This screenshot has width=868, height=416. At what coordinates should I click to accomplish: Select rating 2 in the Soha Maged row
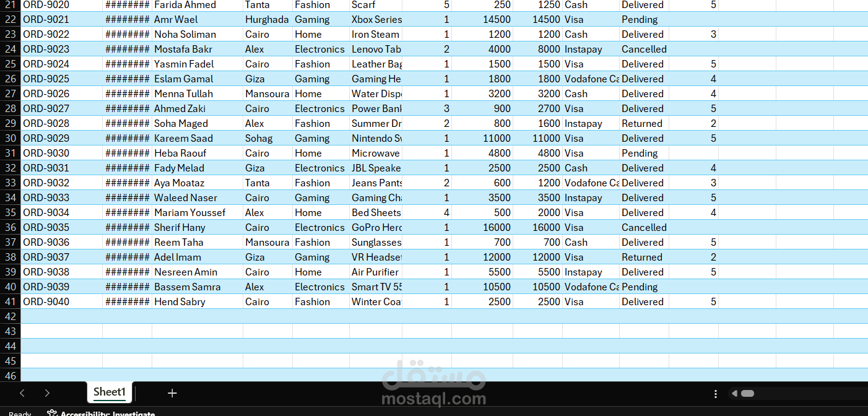coord(693,123)
